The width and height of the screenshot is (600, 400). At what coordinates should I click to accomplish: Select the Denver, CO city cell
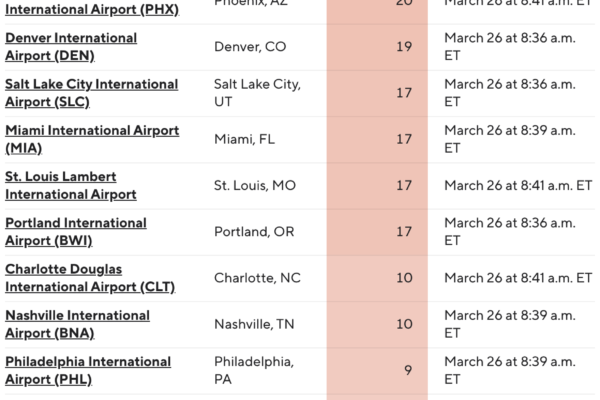tap(251, 46)
